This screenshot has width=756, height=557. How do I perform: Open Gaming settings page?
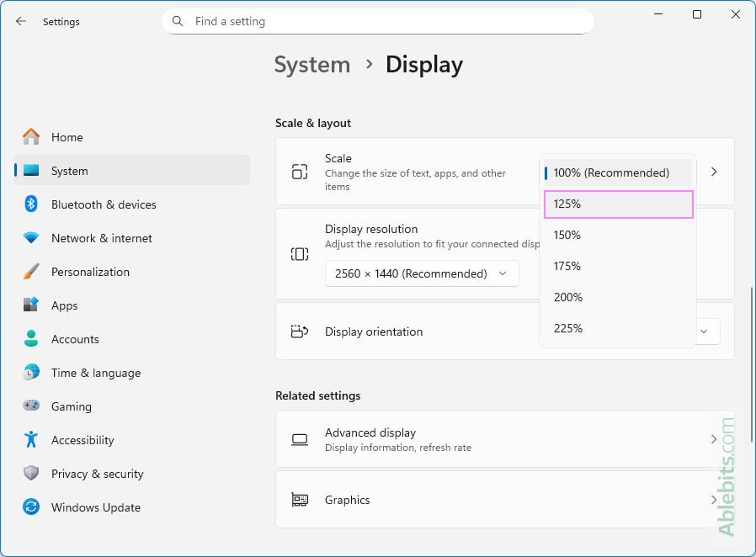tap(132, 406)
